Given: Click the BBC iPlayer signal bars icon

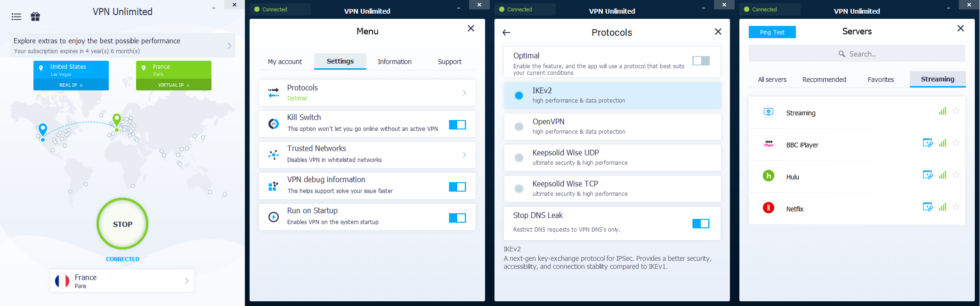Looking at the screenshot, I should point(942,143).
